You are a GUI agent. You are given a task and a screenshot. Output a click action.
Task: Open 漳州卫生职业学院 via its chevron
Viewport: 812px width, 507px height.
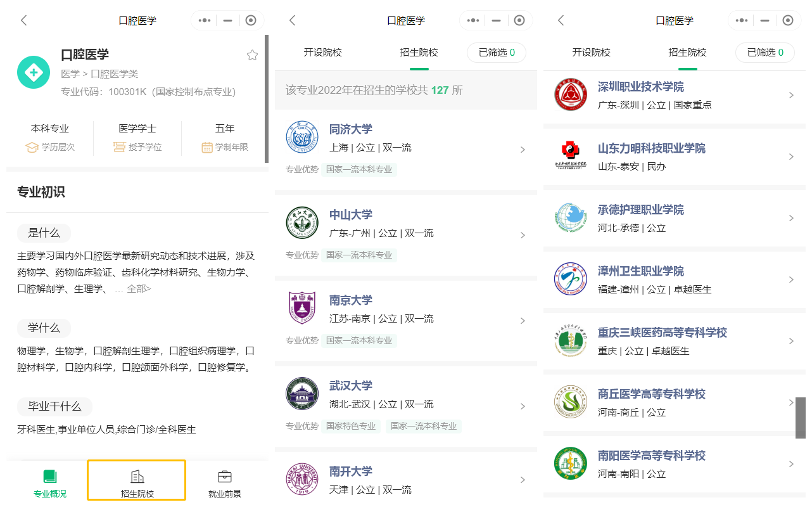click(x=791, y=279)
